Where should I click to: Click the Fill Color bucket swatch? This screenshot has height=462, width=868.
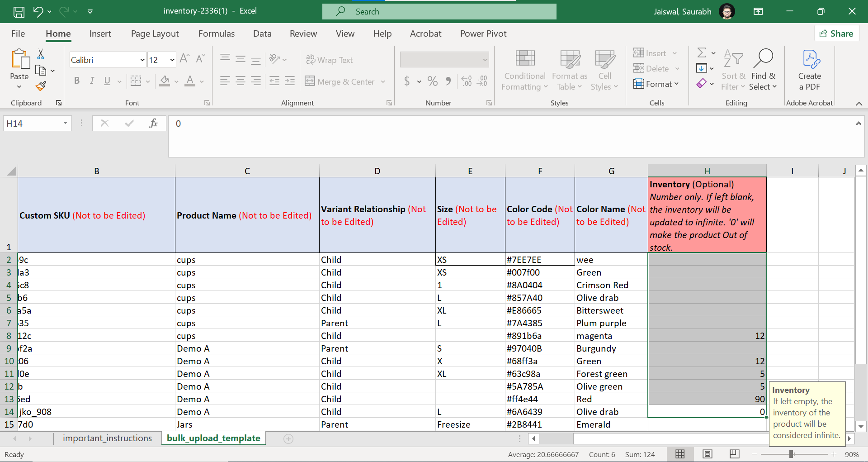[165, 81]
